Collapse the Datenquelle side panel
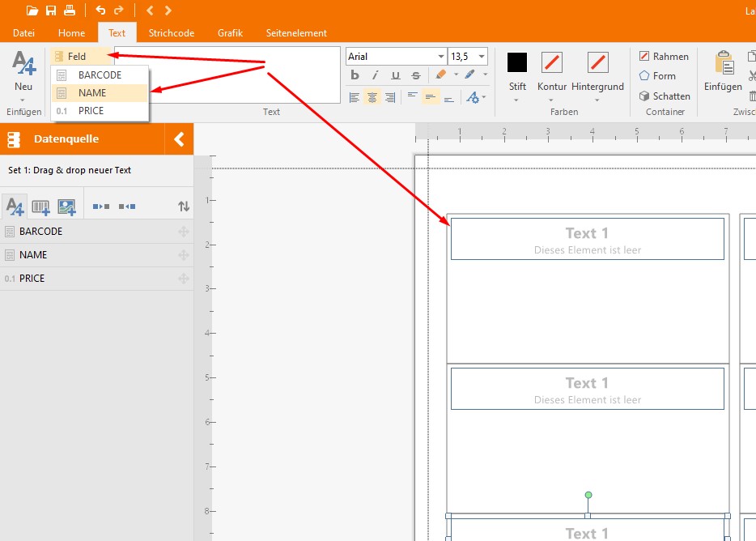Image resolution: width=756 pixels, height=541 pixels. 179,139
